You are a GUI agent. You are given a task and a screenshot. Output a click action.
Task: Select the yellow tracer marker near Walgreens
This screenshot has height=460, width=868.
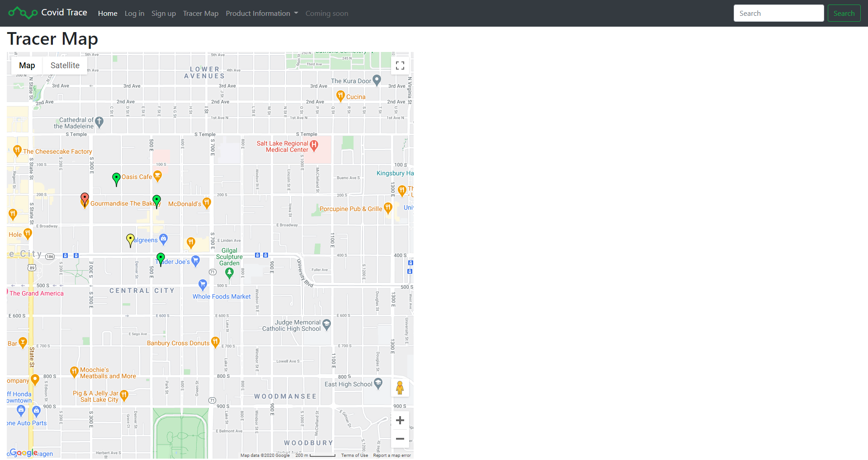130,240
